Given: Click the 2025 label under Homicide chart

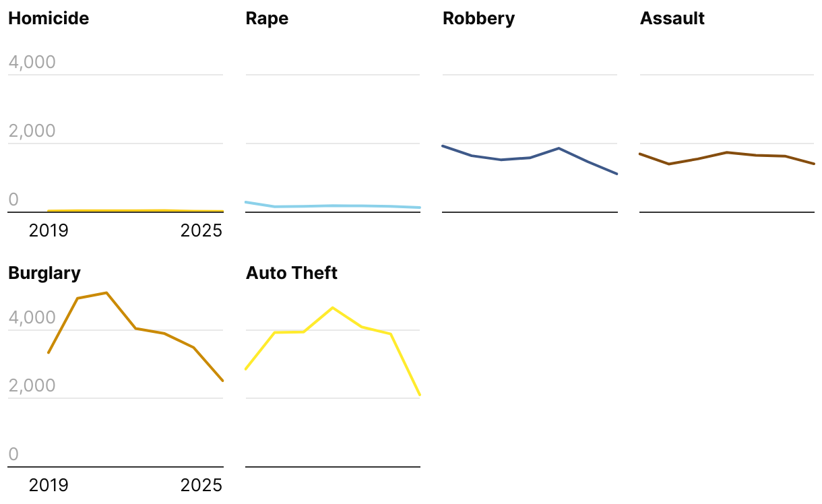Looking at the screenshot, I should (201, 230).
